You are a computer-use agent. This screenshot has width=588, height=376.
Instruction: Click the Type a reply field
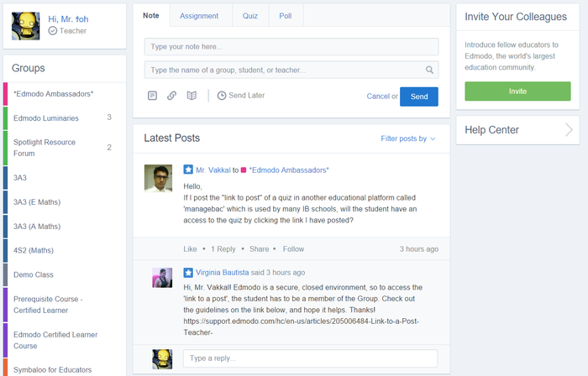point(311,358)
